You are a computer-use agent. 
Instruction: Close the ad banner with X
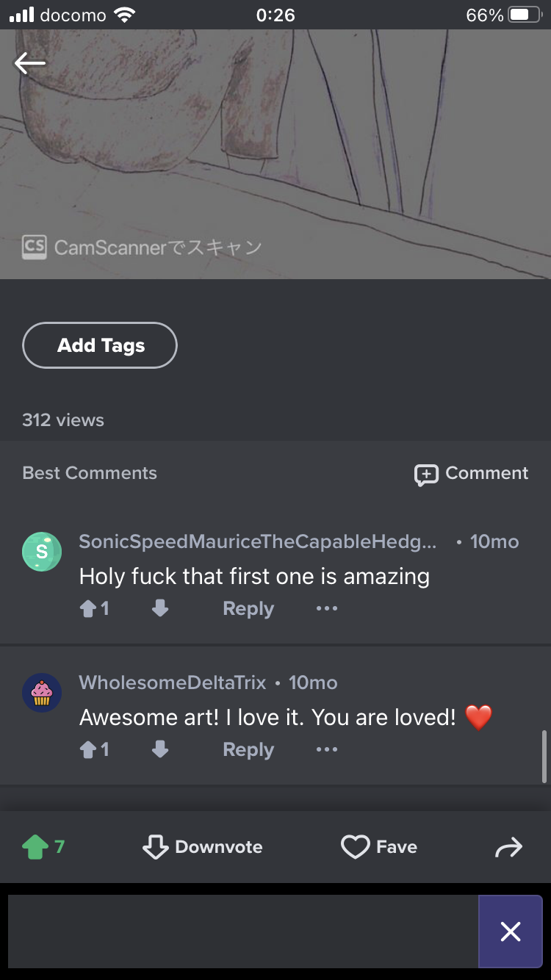(510, 932)
